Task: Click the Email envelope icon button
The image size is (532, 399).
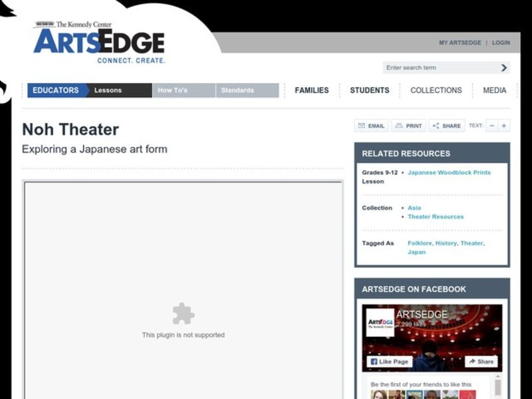Action: (371, 126)
